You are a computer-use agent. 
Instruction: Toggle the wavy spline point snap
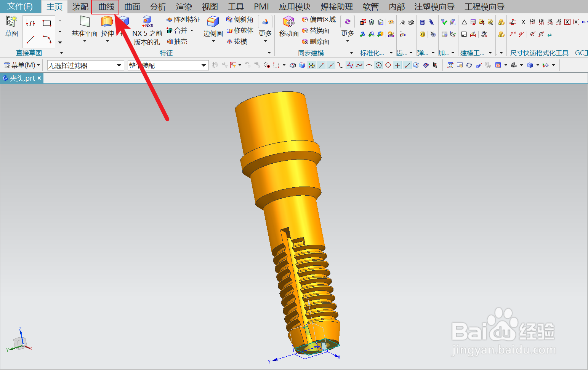click(359, 65)
